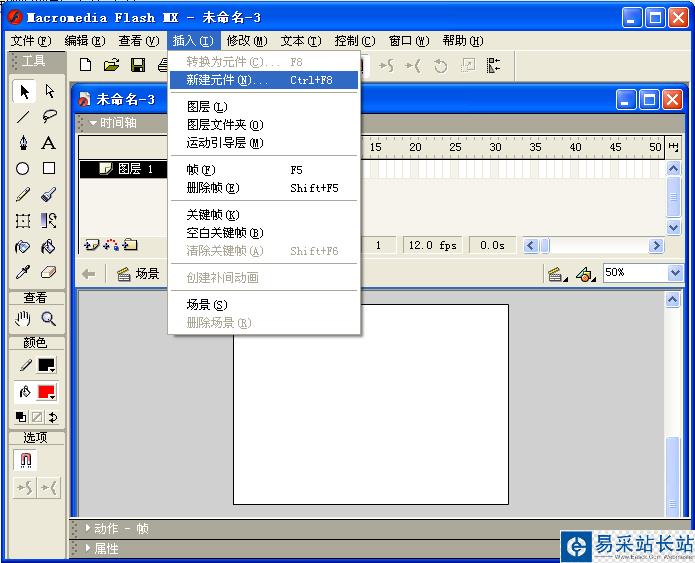Select the Pencil tool
This screenshot has width=695, height=563.
tap(23, 194)
